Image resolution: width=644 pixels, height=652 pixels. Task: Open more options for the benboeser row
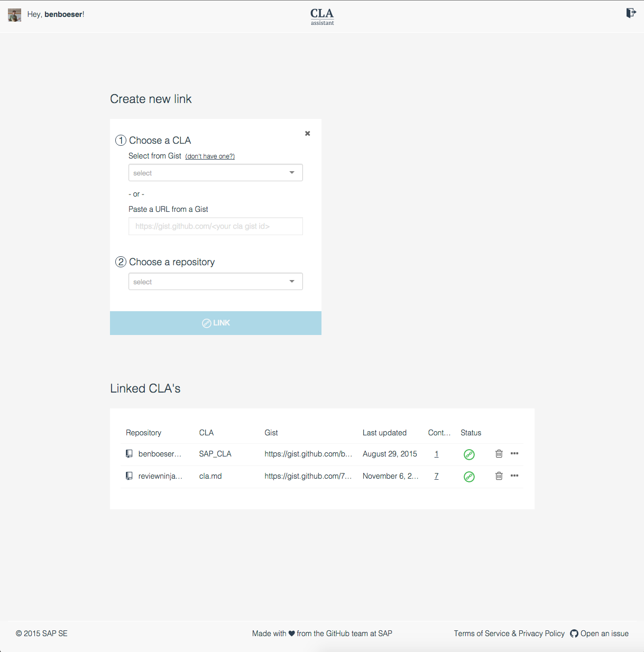pyautogui.click(x=514, y=453)
